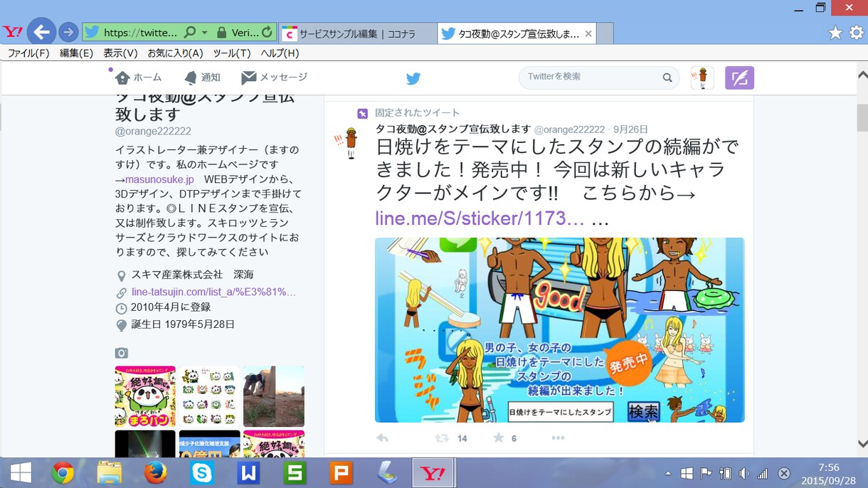Open the masunosuke.jp homepage link
The height and width of the screenshot is (488, 868).
(x=159, y=179)
